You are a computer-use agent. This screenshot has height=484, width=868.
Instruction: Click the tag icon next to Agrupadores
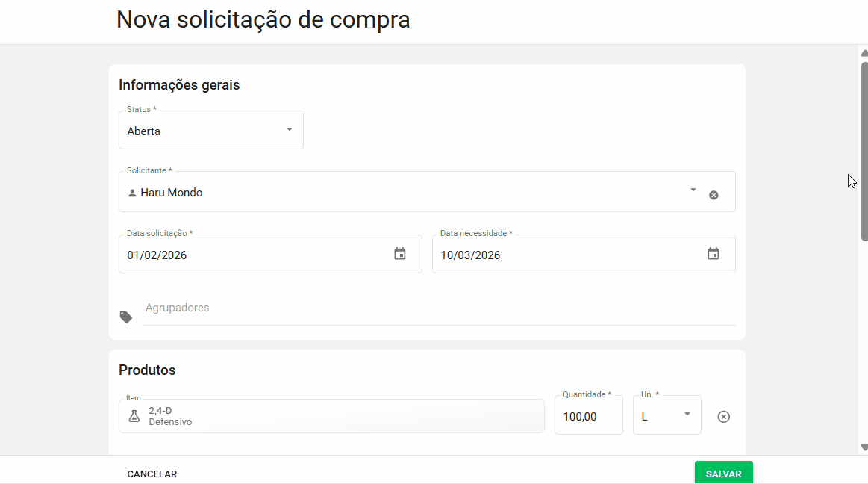click(x=125, y=316)
